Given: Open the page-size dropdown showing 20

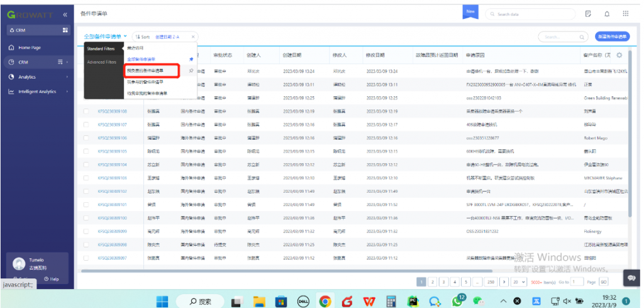Looking at the screenshot, I should point(519,282).
